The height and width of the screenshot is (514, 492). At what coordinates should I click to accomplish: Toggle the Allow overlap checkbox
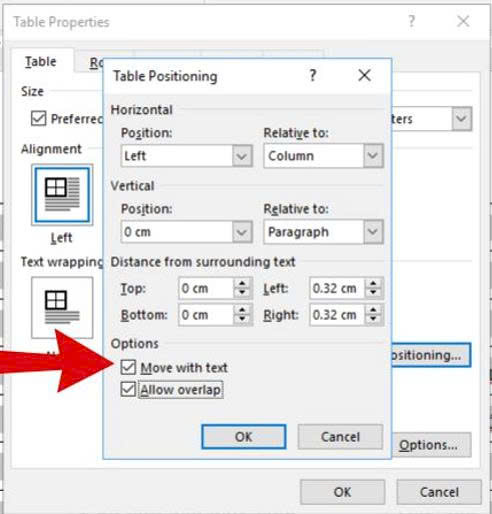(128, 389)
